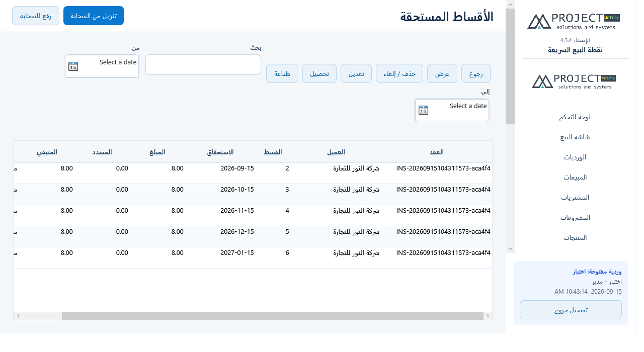Click the تعديل button

pyautogui.click(x=356, y=73)
